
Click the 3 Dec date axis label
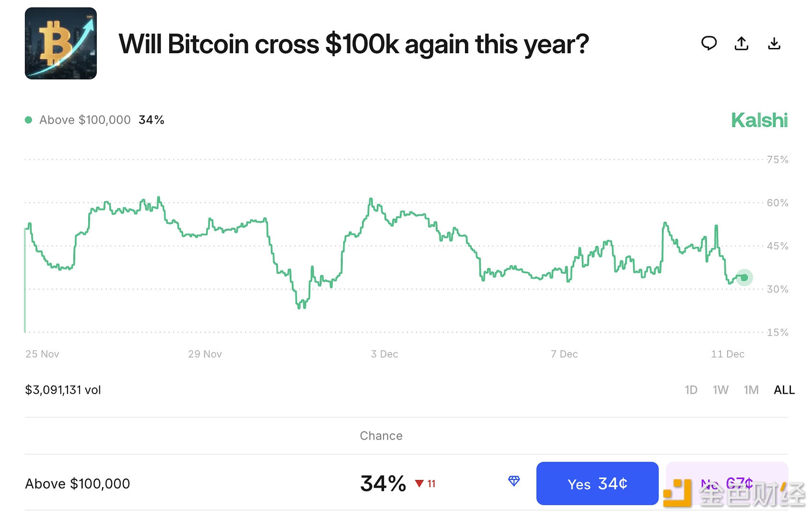coord(384,354)
